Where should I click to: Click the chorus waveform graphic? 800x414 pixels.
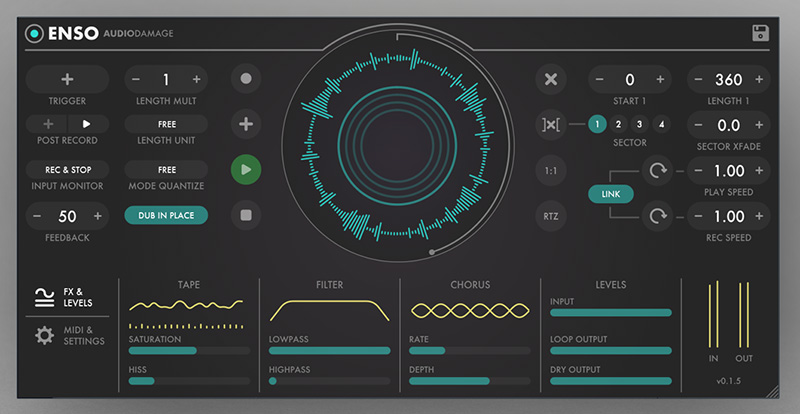click(x=470, y=310)
